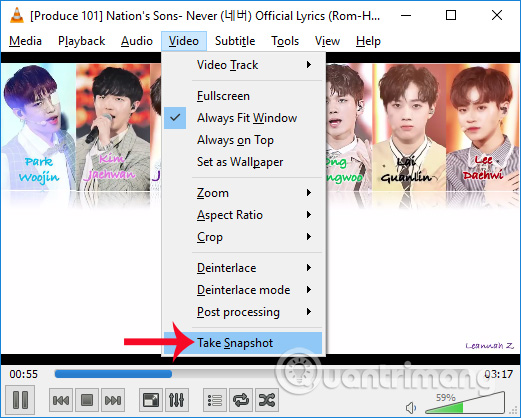Pause playback with the pause button

coord(20,399)
